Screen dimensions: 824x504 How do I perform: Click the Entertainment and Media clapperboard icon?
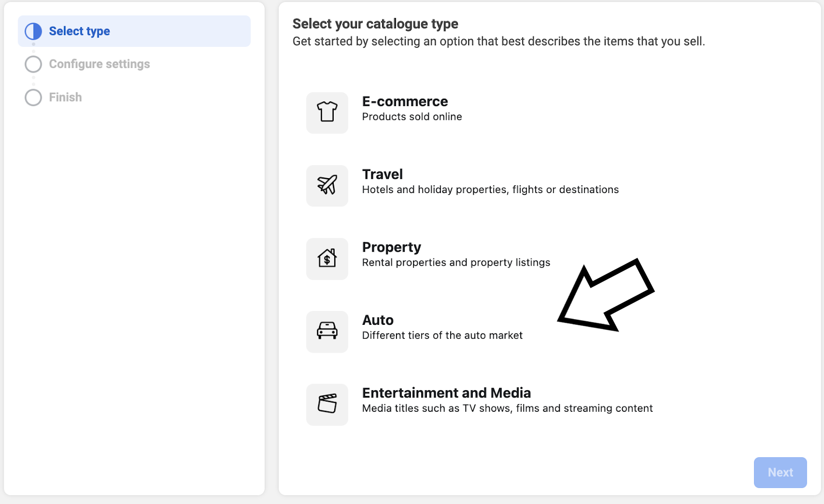coord(327,405)
